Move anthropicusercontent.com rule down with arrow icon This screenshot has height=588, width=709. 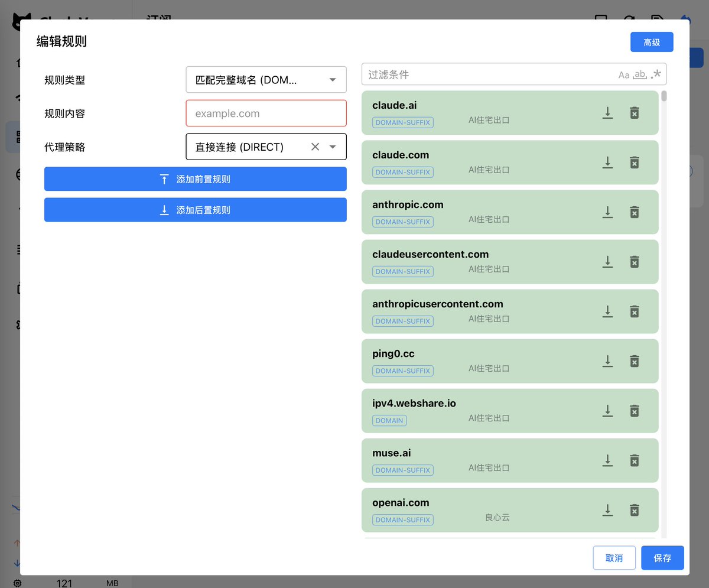607,311
